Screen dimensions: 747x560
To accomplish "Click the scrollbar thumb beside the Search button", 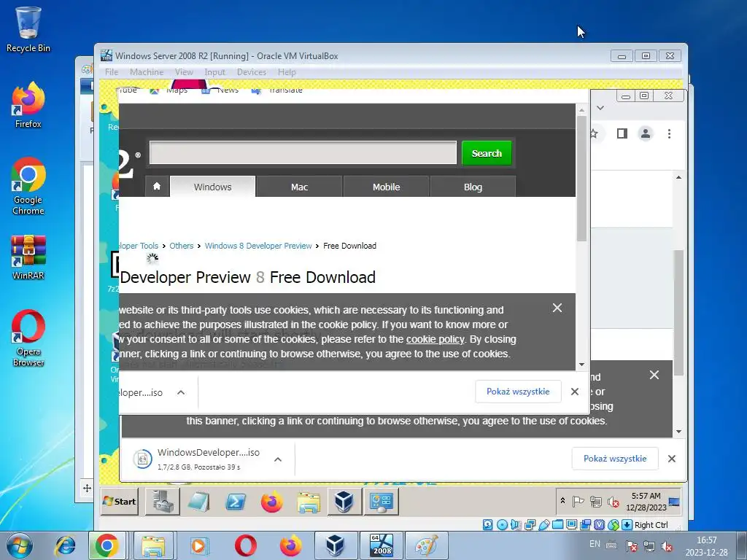I will pos(581,179).
